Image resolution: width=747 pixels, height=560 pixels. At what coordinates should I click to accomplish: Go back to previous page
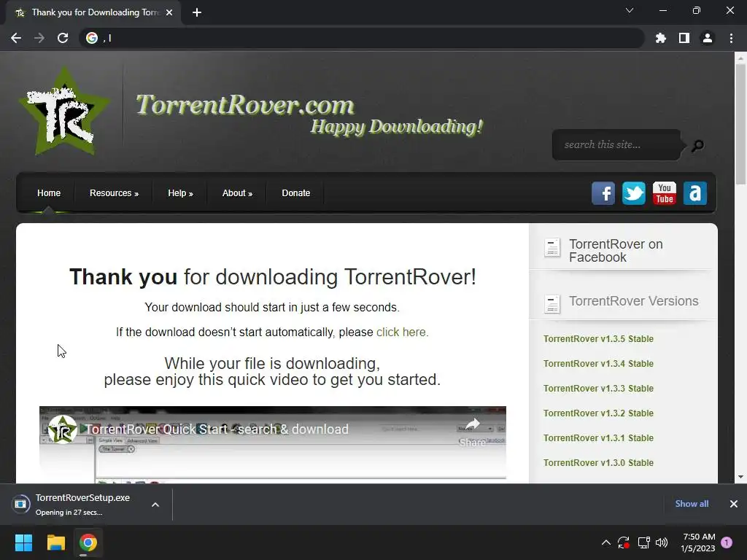[x=16, y=38]
